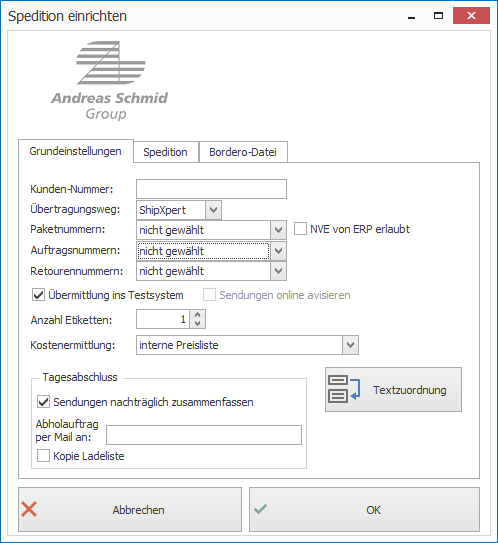Tick the Kopie Ladeliste checkbox
The width and height of the screenshot is (498, 543).
[43, 456]
